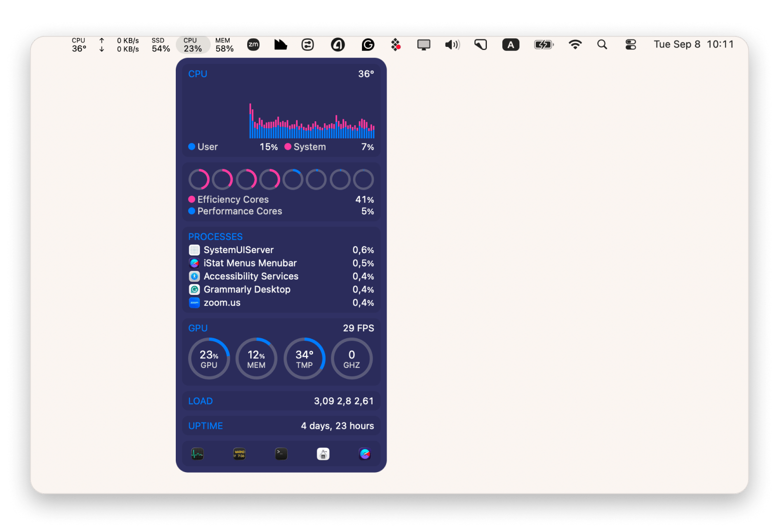779x532 pixels.
Task: Open the Terminal app icon
Action: 281,454
